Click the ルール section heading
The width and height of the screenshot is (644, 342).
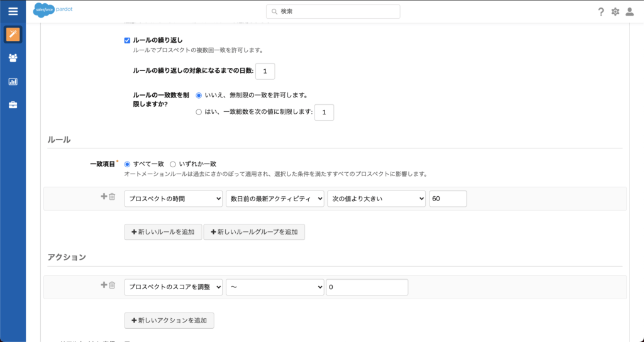59,140
